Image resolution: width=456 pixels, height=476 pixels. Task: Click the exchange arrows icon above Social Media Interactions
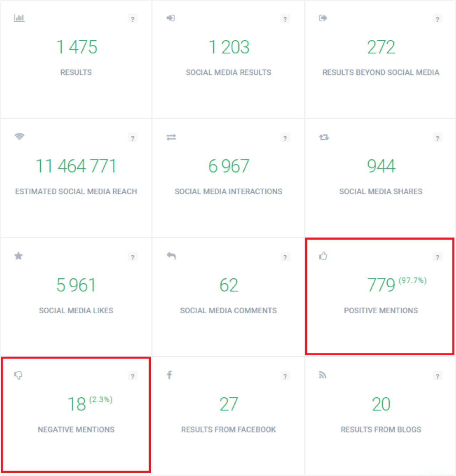pyautogui.click(x=171, y=137)
